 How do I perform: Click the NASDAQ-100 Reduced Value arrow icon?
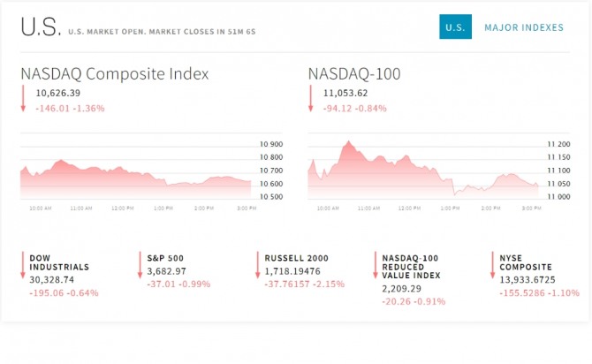pyautogui.click(x=375, y=265)
